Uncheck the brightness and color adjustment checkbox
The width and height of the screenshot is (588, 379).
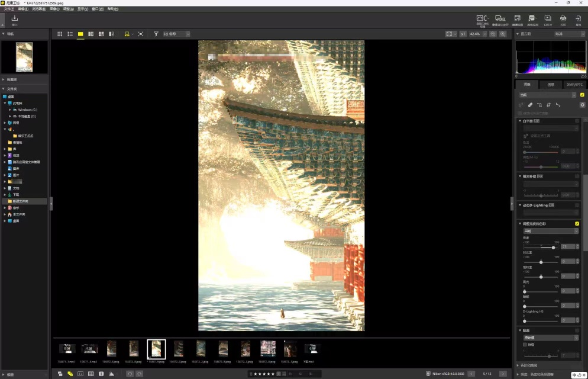[x=577, y=224]
